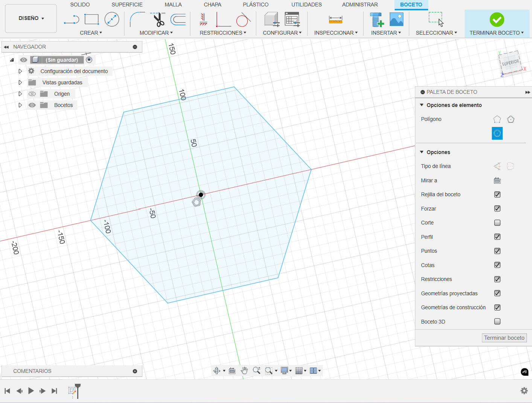Select the Circle tool by center diameter
Viewport: 532px width, 403px height.
[112, 19]
